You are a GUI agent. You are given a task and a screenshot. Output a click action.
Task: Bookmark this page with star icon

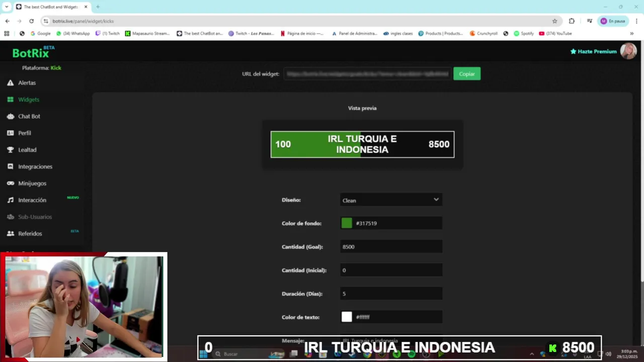pos(554,21)
